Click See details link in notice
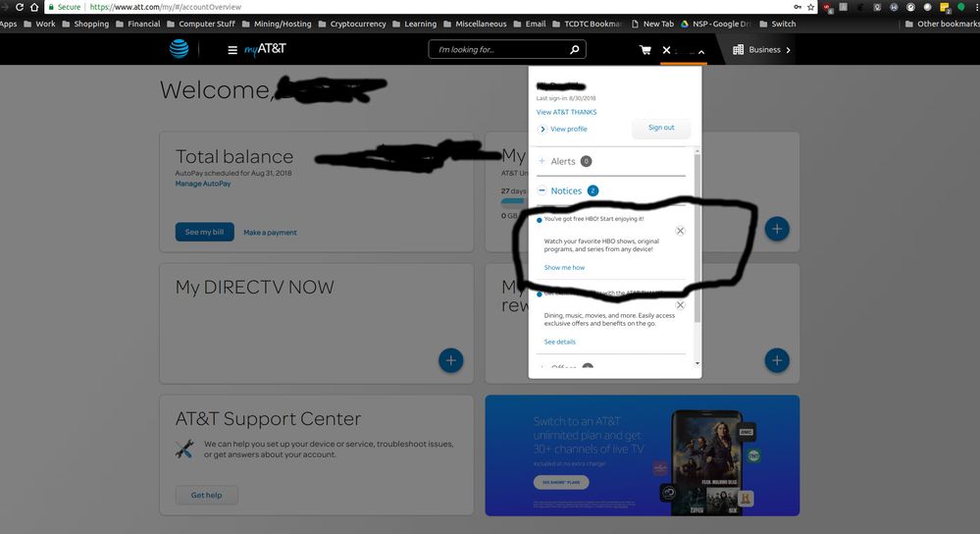 coord(559,342)
